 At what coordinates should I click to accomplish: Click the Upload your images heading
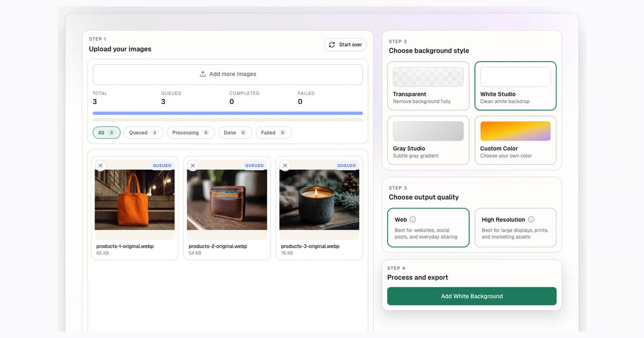(x=120, y=49)
